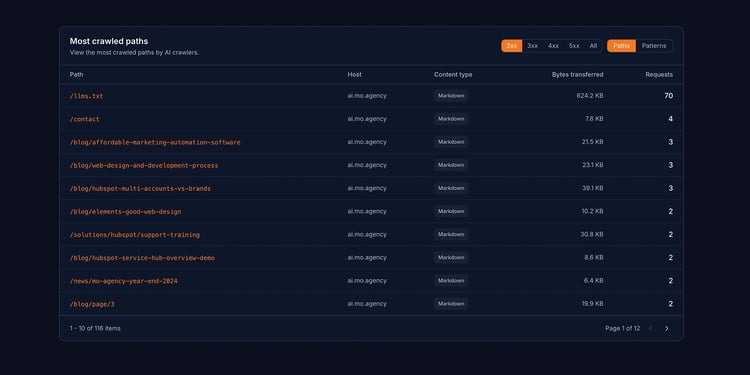Switch to 4xx status filter

(x=553, y=46)
